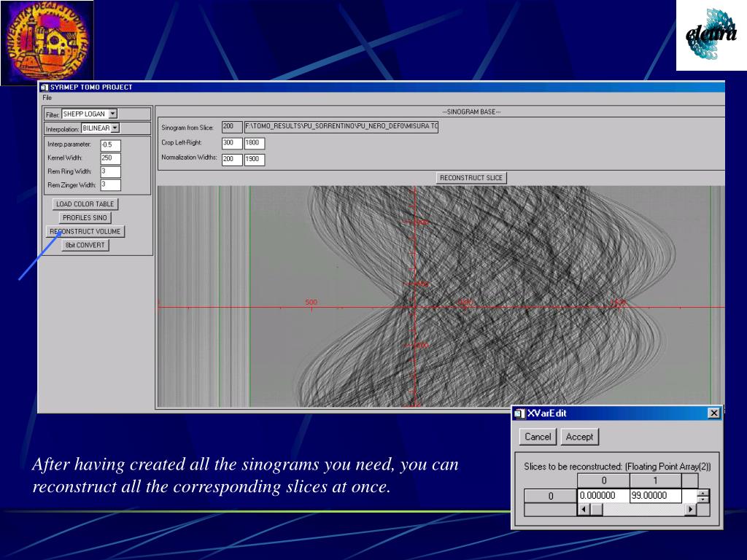Click 8bit CONVERT button
This screenshot has height=560, width=747.
click(x=85, y=245)
